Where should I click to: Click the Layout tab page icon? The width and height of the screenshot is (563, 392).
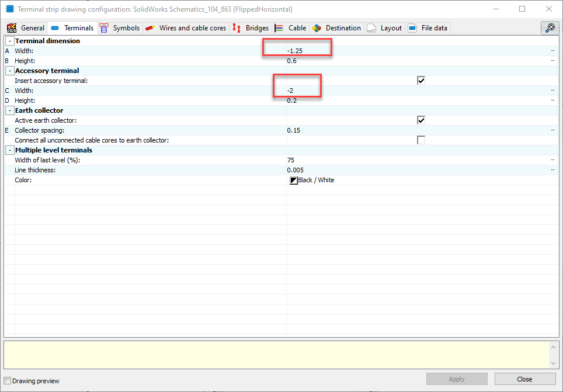tap(371, 28)
